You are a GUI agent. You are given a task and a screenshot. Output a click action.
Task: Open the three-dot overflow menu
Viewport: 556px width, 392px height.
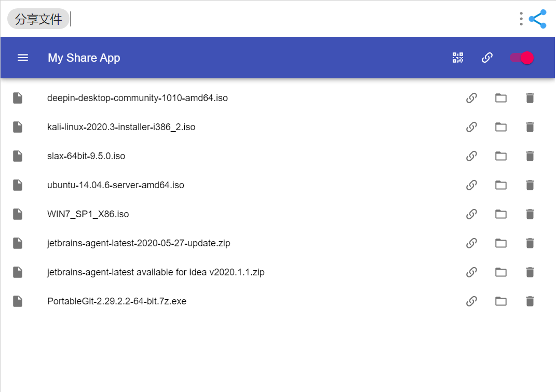click(x=521, y=19)
